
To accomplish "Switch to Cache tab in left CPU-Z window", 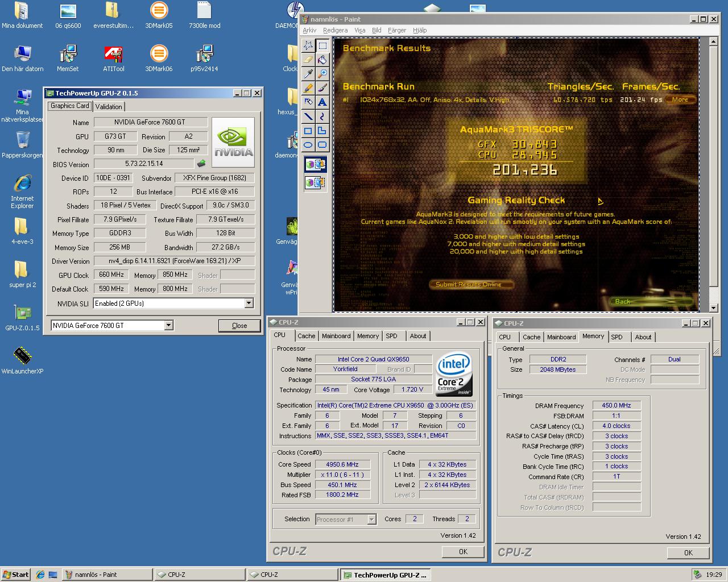I will pyautogui.click(x=306, y=336).
